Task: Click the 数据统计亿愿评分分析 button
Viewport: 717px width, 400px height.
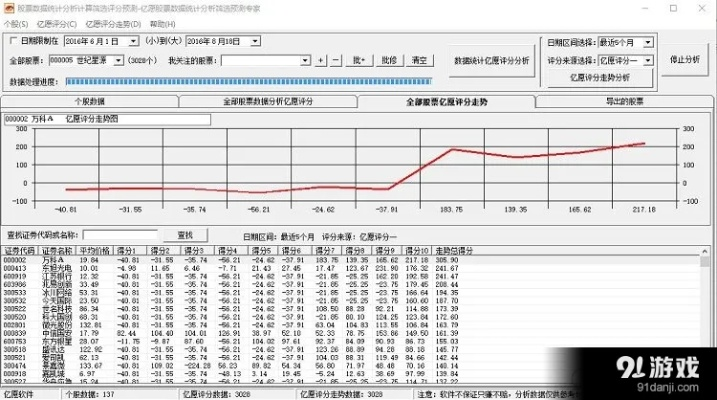Action: pos(491,60)
